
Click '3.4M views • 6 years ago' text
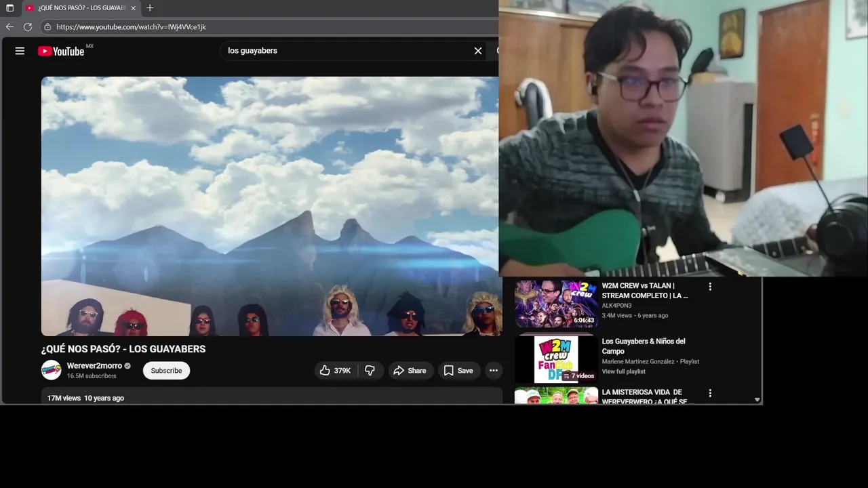point(635,315)
